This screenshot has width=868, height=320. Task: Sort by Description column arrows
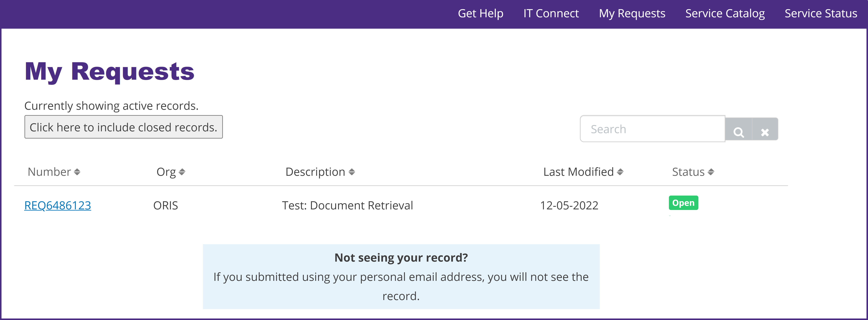pos(352,172)
